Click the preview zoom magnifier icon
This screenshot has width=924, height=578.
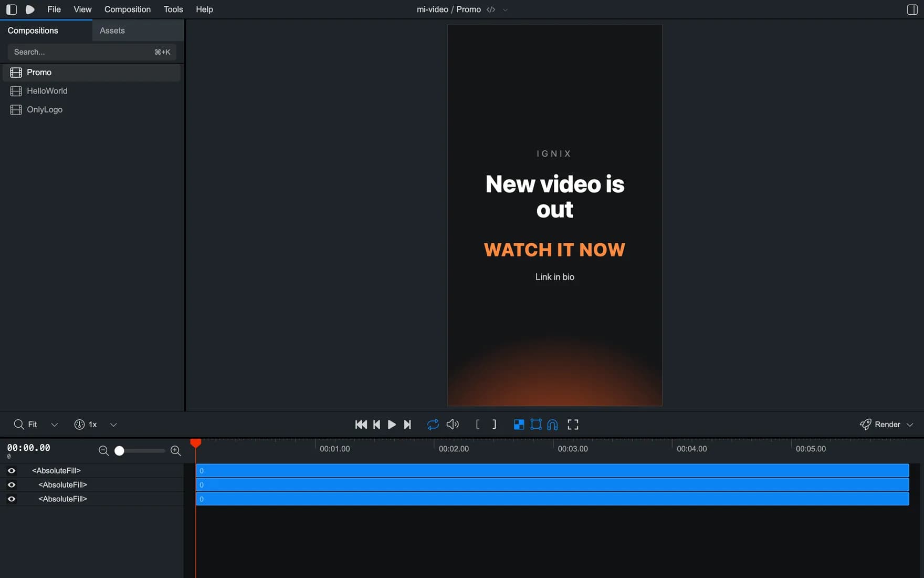19,425
